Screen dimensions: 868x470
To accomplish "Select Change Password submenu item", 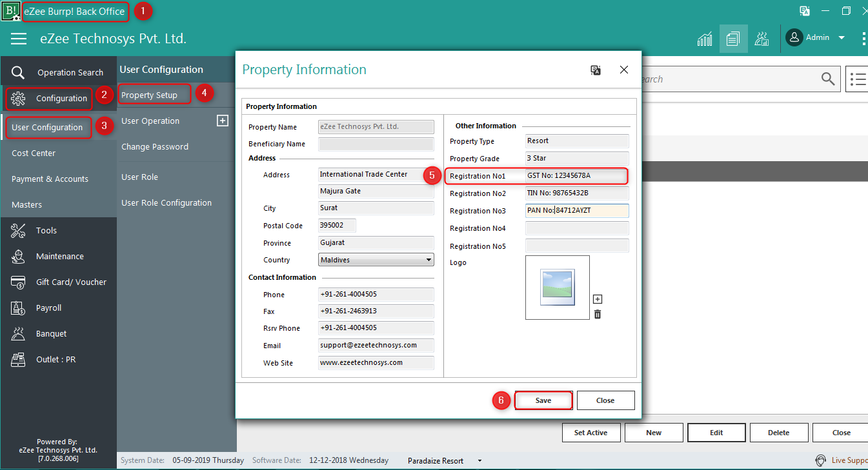I will 155,146.
